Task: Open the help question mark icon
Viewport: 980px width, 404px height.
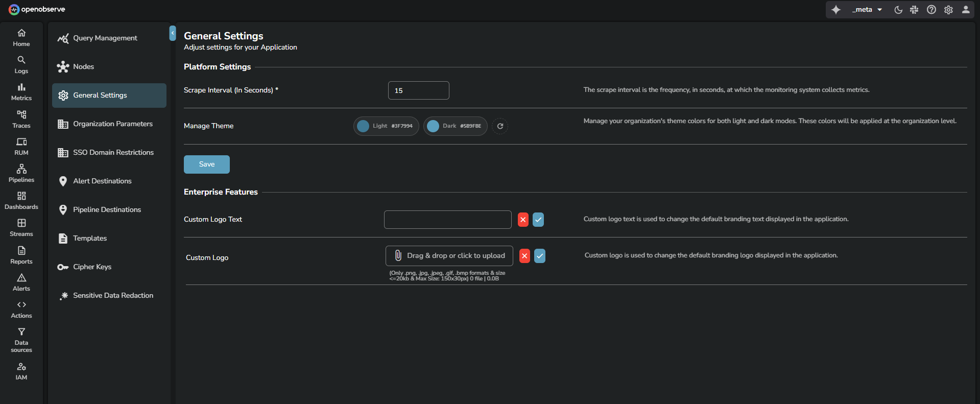Action: [931, 10]
